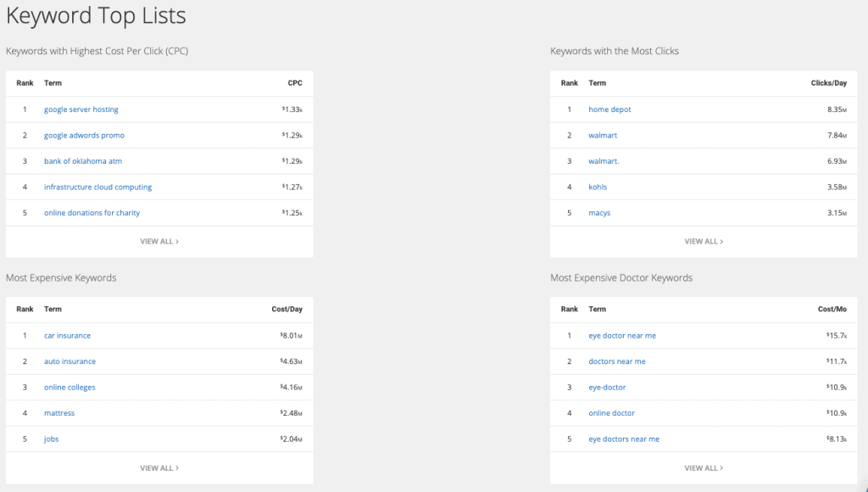Open the 'macys' keyword
This screenshot has height=492, width=868.
(x=599, y=213)
